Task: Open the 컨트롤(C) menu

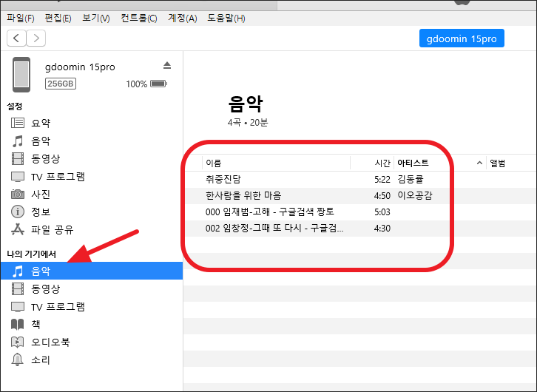Action: coord(139,18)
